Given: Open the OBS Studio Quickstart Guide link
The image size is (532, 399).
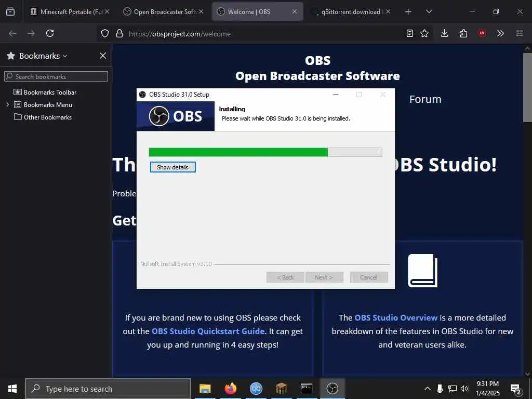Looking at the screenshot, I should (x=208, y=331).
